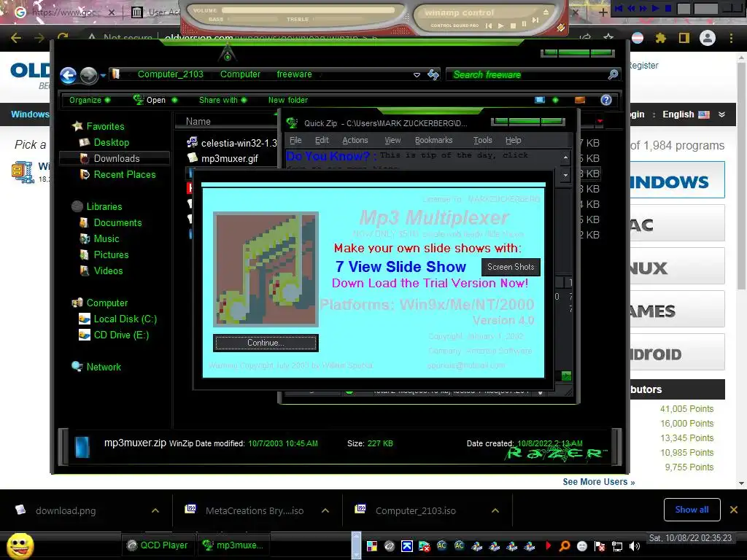747x560 pixels.
Task: Click the orange magnifier tray icon
Action: (x=565, y=546)
